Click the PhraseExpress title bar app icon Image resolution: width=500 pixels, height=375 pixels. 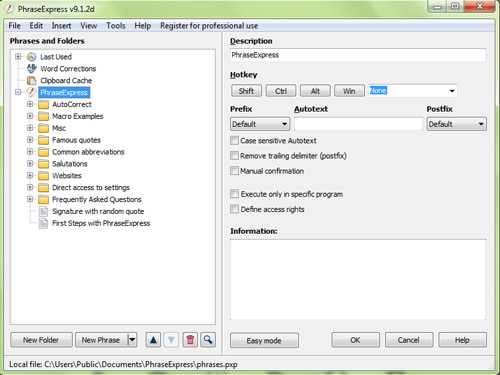pos(9,9)
